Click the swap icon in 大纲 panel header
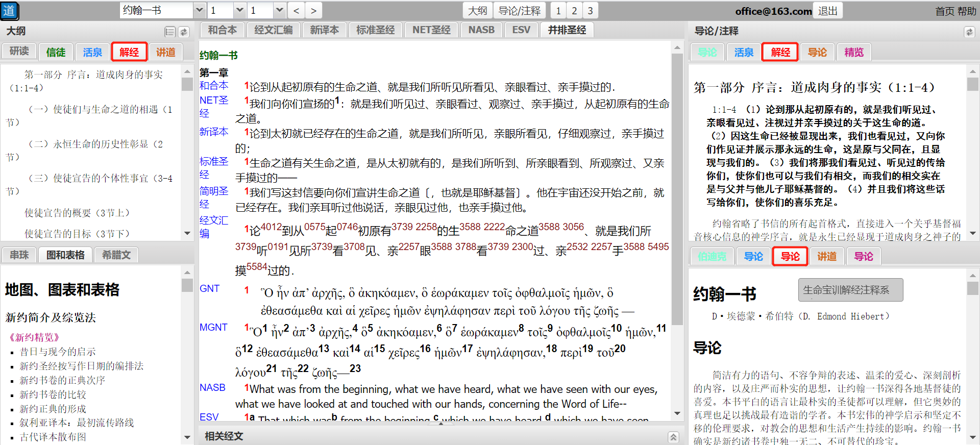 pyautogui.click(x=184, y=32)
